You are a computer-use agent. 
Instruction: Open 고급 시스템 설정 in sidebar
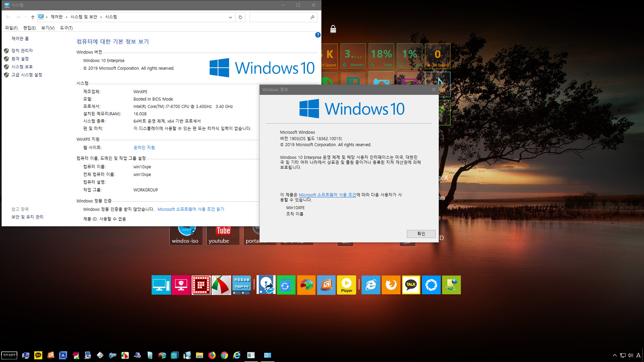pyautogui.click(x=27, y=75)
